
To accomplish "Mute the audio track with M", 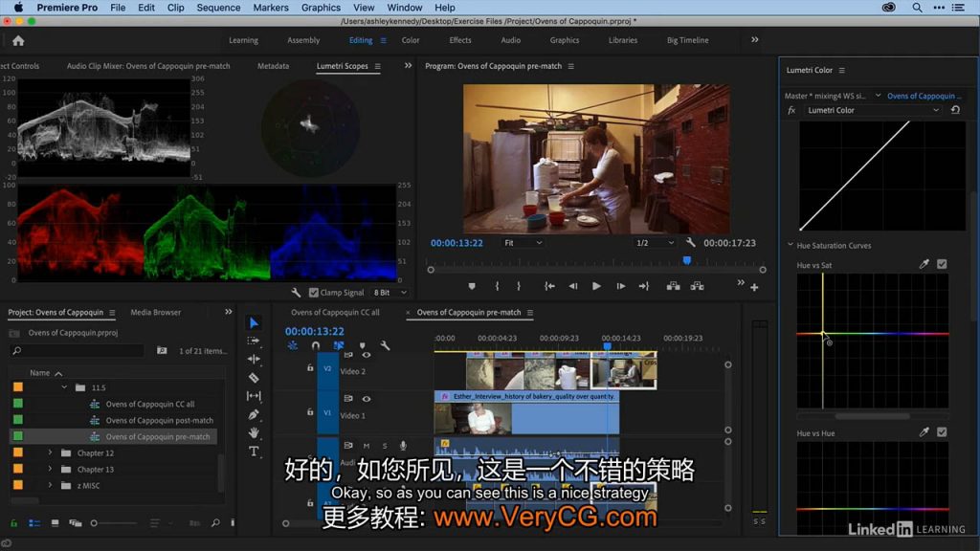I will (367, 446).
